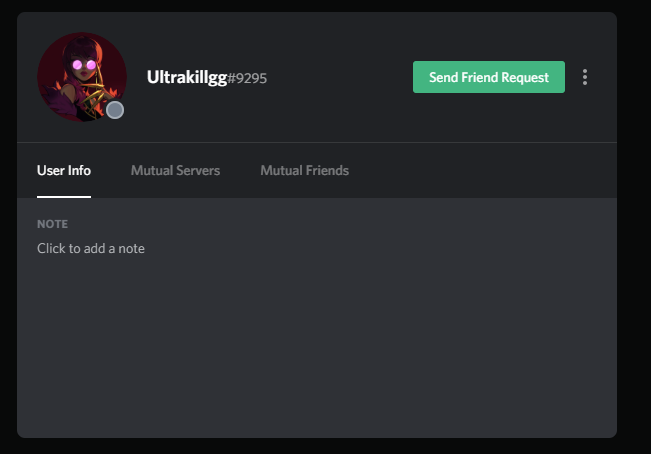The width and height of the screenshot is (651, 454).
Task: Click the word Request on green button
Action: (525, 78)
